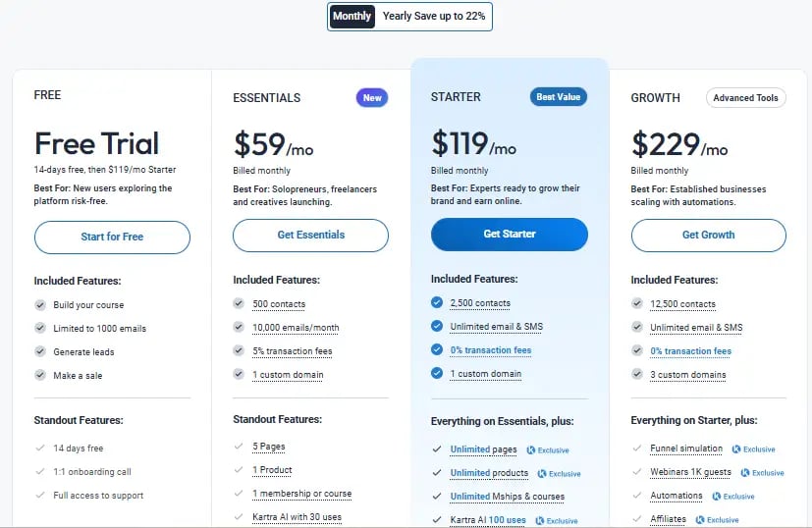Click the Affiliates link

tap(668, 519)
